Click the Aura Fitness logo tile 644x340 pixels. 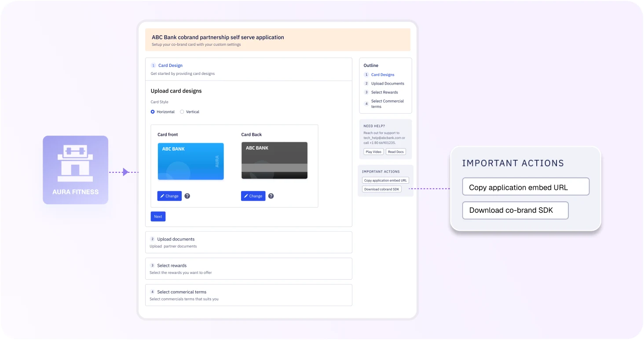coord(75,170)
